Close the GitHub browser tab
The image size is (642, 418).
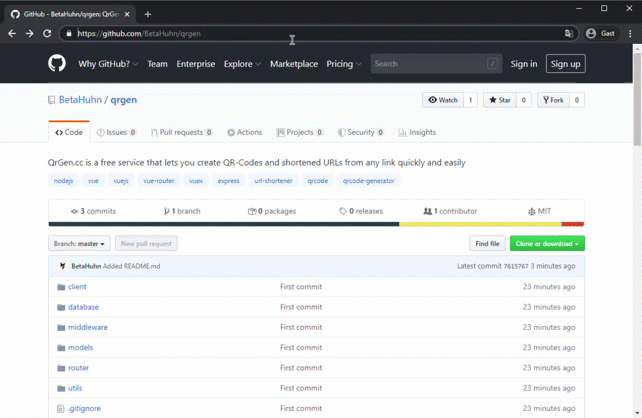(x=127, y=14)
